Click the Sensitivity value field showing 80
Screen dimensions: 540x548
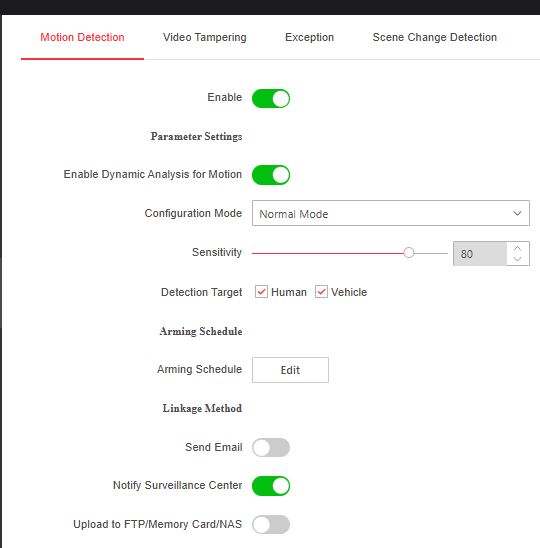480,254
